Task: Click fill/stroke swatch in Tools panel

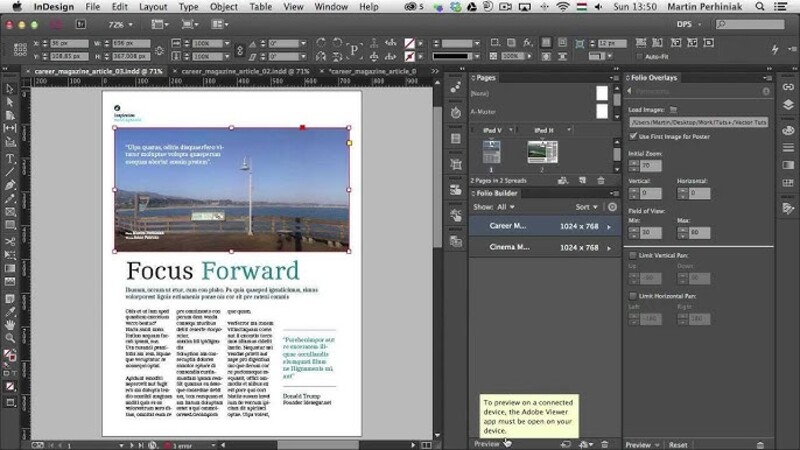Action: pyautogui.click(x=10, y=355)
